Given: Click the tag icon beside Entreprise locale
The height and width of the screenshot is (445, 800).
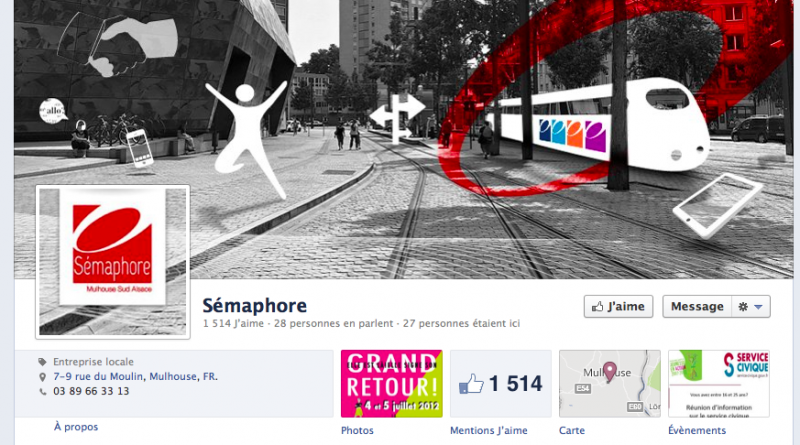Looking at the screenshot, I should (x=42, y=362).
